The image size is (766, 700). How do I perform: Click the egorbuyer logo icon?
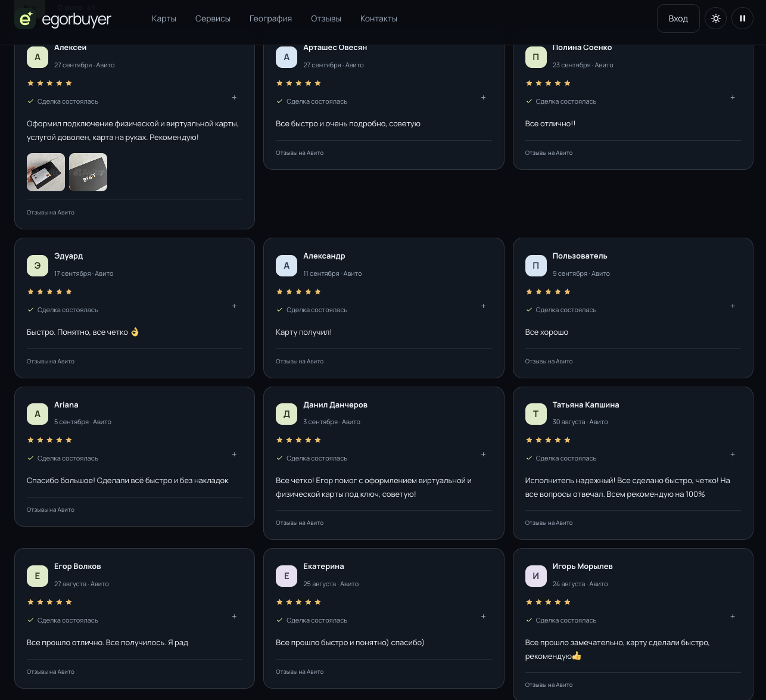26,19
